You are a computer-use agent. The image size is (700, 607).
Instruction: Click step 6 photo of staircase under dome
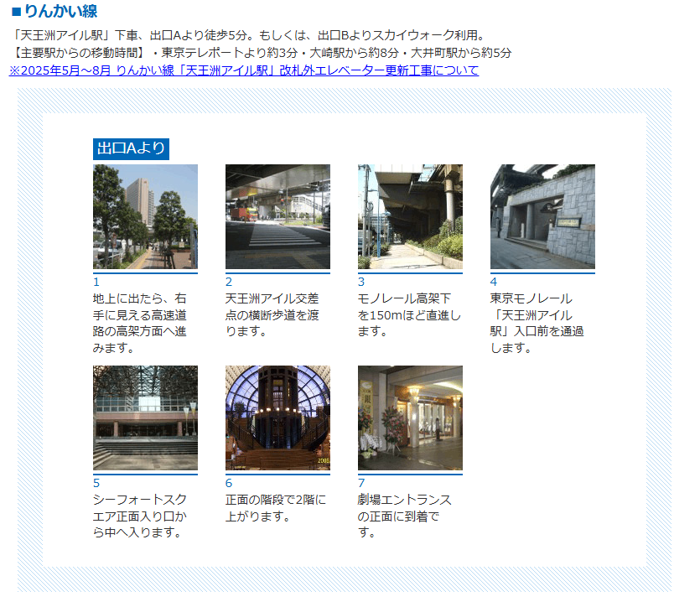[x=277, y=418]
